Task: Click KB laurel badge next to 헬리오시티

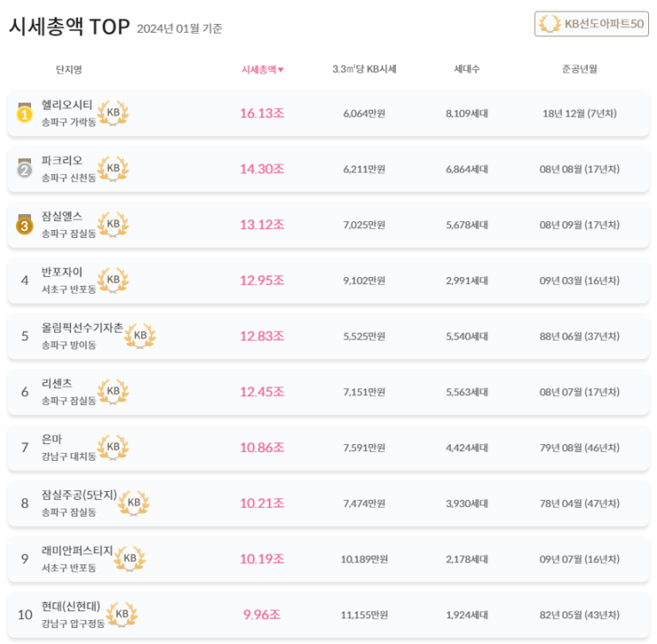Action: (113, 113)
